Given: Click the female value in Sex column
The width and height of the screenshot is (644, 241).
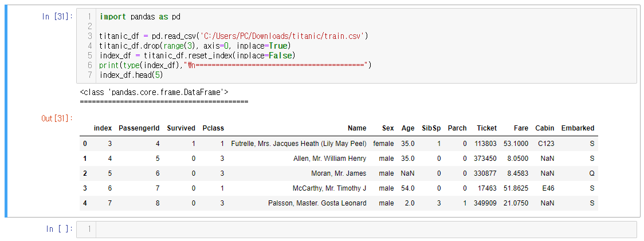Looking at the screenshot, I should coord(384,144).
